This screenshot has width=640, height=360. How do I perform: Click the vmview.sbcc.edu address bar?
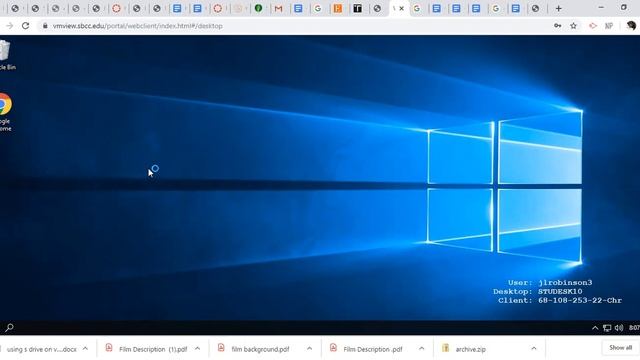[x=294, y=26]
